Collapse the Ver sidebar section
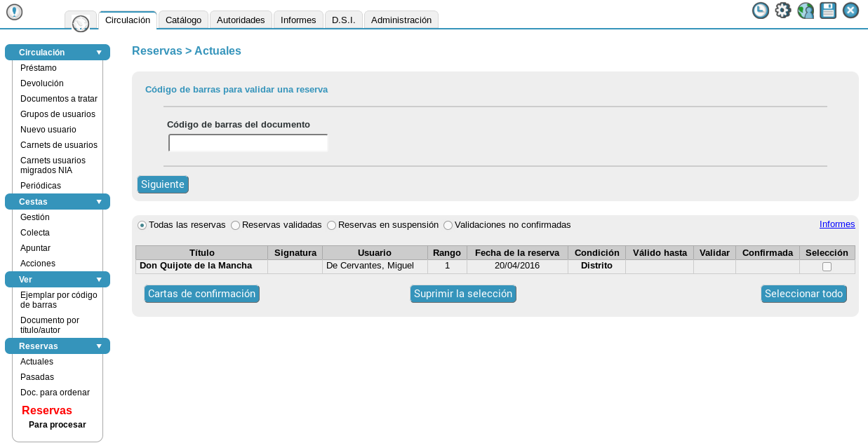868x443 pixels. (99, 280)
